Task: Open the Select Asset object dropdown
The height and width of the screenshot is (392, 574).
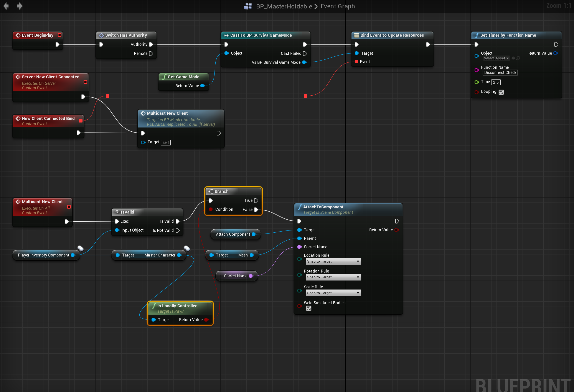Action: pyautogui.click(x=496, y=58)
